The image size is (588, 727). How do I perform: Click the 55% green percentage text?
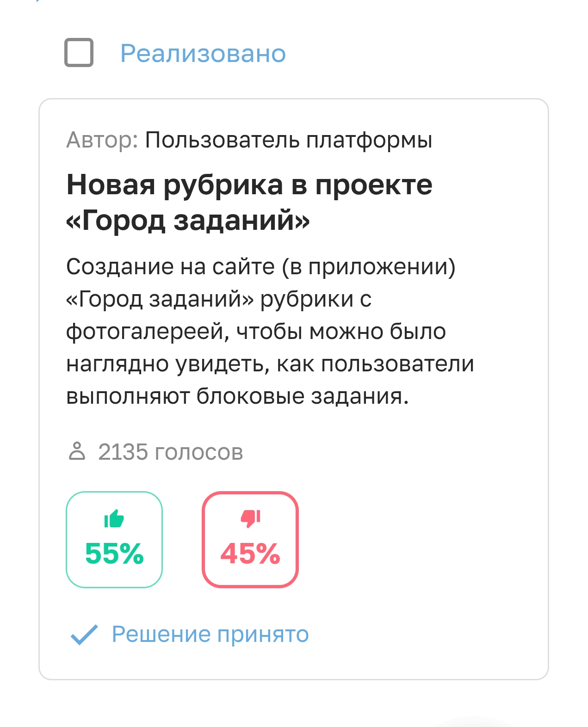[x=114, y=554]
